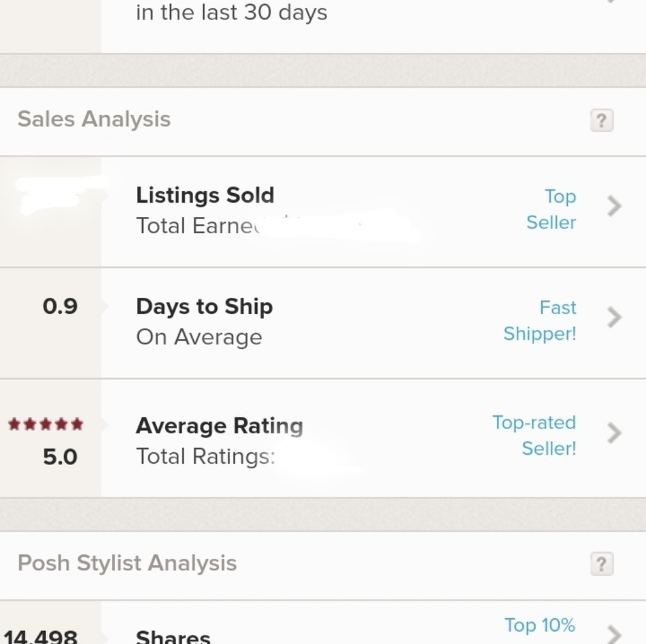Select the 14,498 shares count

pyautogui.click(x=41, y=637)
